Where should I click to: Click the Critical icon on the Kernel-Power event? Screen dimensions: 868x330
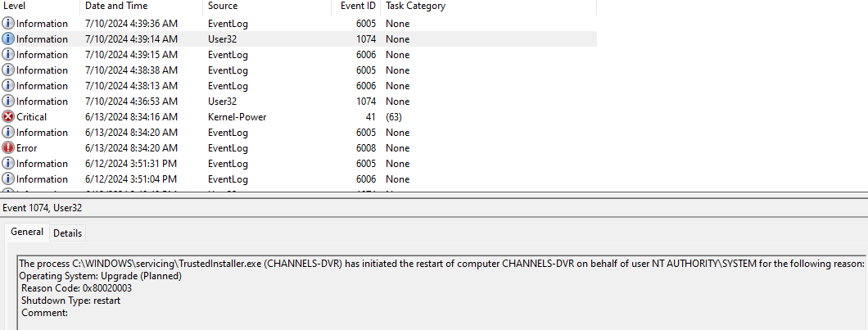point(8,117)
